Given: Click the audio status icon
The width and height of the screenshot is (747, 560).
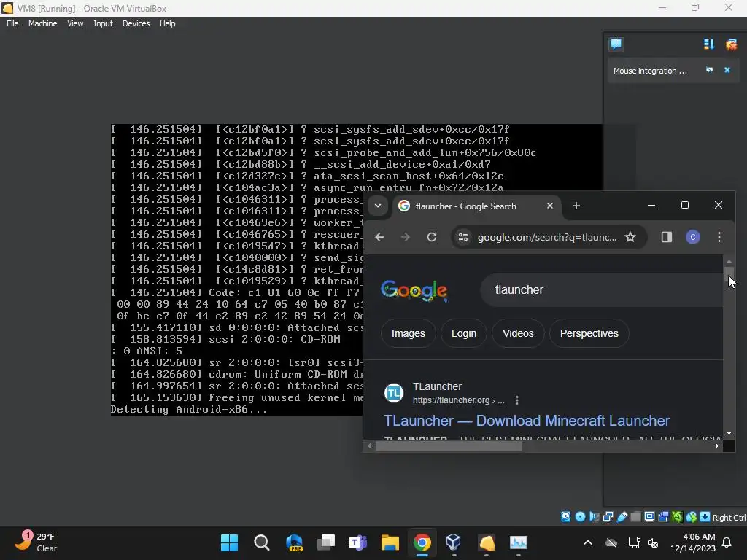Looking at the screenshot, I should [594, 517].
